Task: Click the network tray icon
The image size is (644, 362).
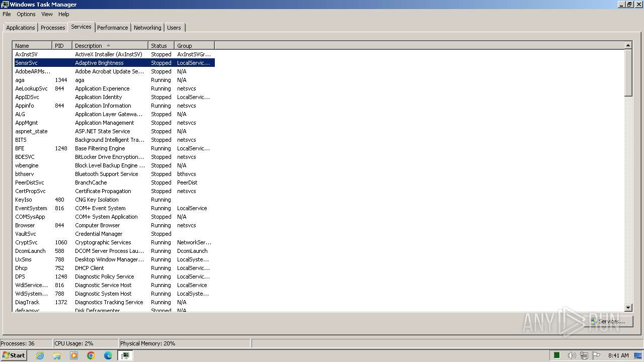Action: coord(584,355)
